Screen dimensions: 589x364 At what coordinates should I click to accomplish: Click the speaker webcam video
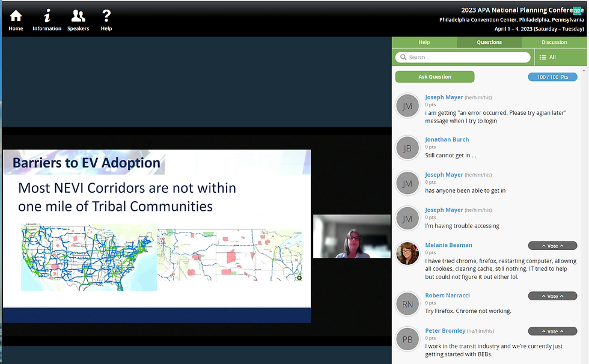tap(352, 237)
